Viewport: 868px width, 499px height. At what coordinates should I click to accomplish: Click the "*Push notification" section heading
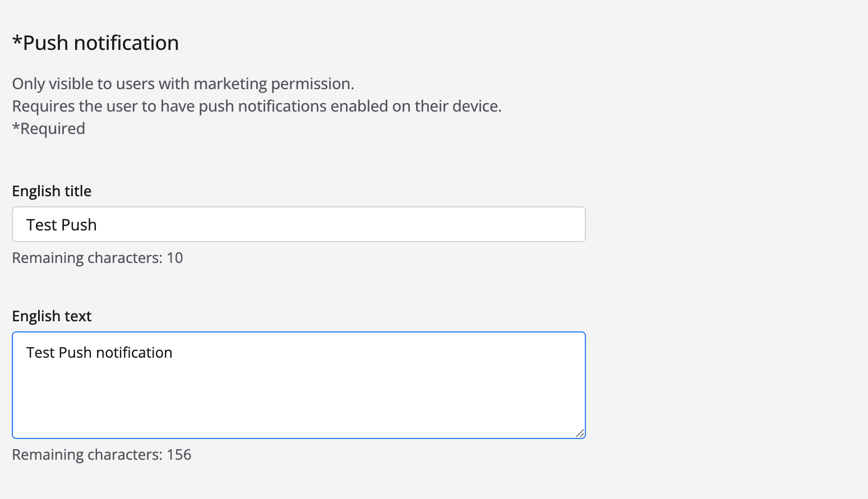[95, 43]
